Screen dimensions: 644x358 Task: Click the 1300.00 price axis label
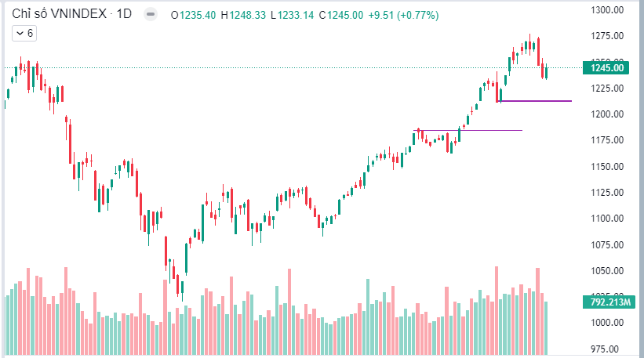point(606,10)
